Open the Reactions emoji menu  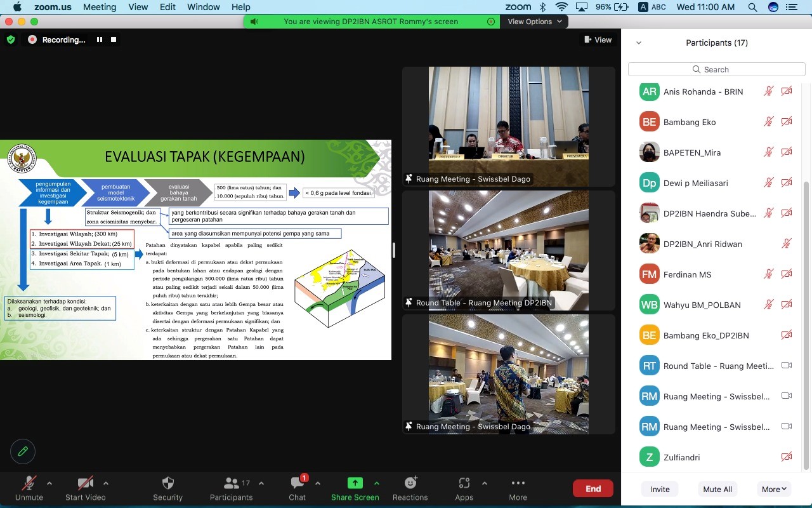(x=410, y=483)
